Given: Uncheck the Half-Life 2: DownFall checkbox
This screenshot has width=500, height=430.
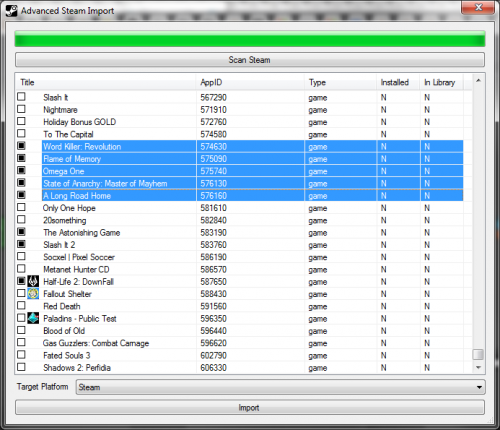Looking at the screenshot, I should pos(21,281).
